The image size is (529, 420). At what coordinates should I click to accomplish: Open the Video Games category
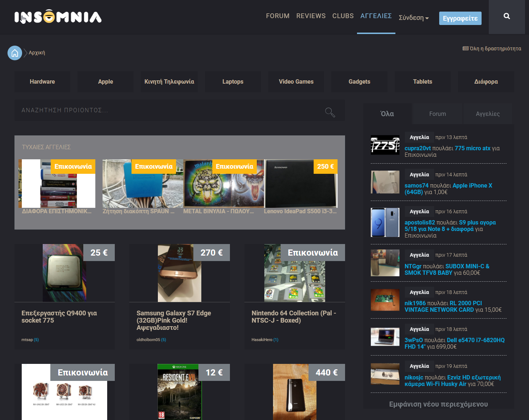[296, 82]
